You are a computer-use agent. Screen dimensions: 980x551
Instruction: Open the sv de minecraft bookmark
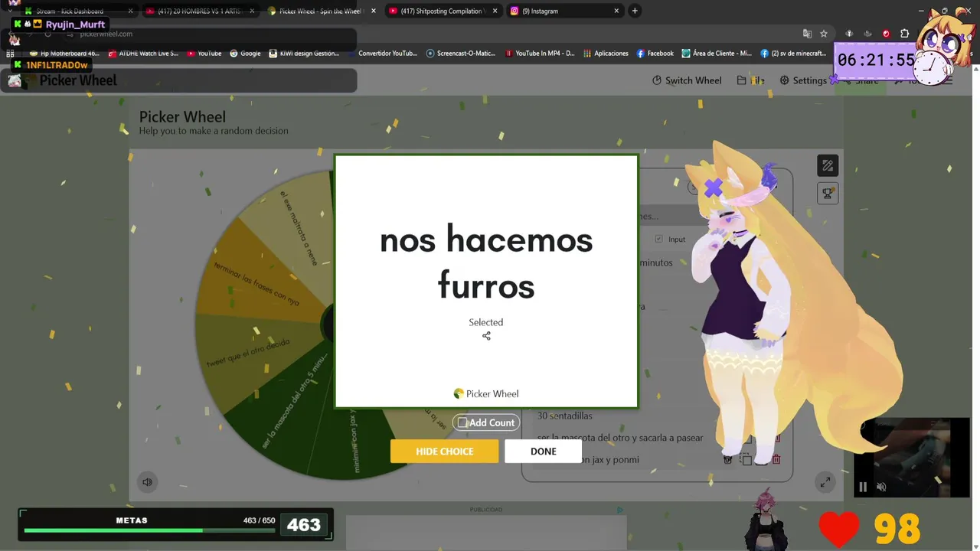click(793, 54)
